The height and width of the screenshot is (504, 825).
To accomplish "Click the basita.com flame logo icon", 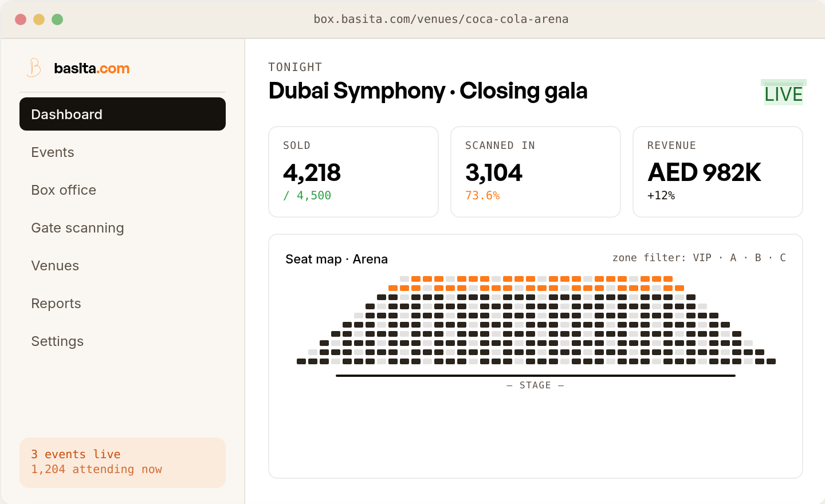I will pyautogui.click(x=34, y=68).
